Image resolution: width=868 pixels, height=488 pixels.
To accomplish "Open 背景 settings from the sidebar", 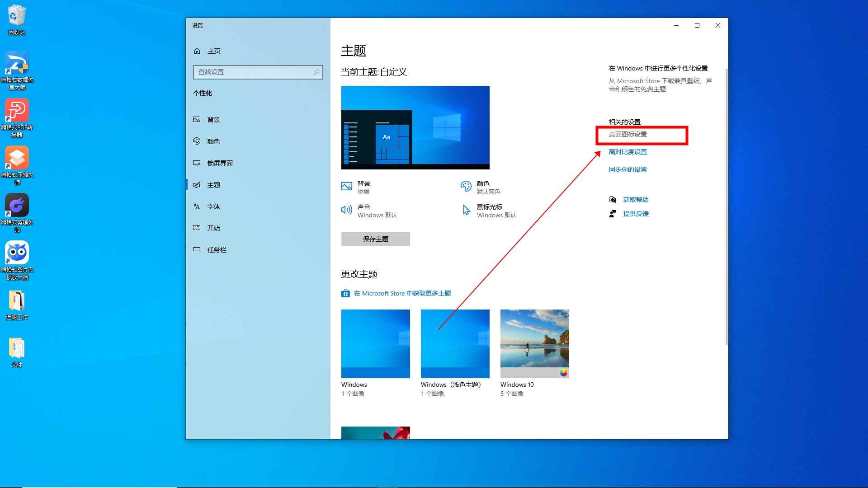I will tap(213, 119).
